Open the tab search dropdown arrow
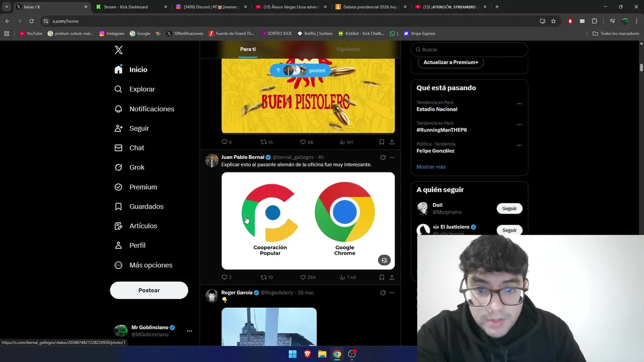The image size is (644, 362). tap(7, 7)
